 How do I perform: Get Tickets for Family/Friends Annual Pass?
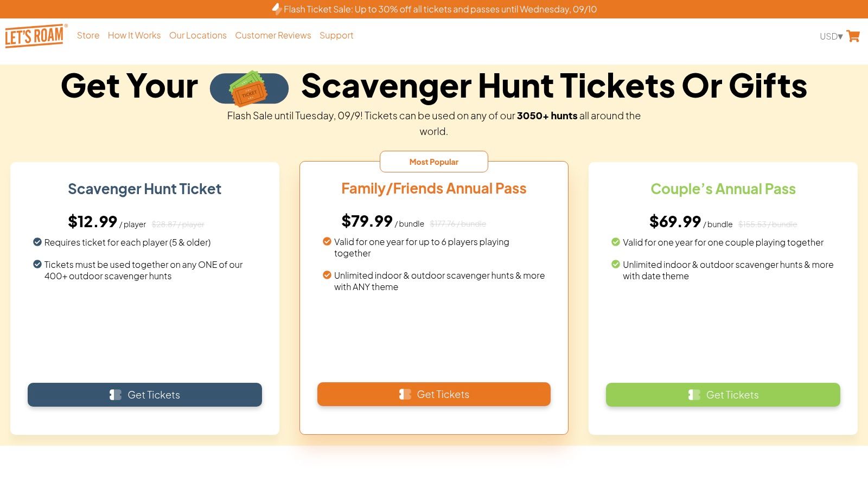434,394
